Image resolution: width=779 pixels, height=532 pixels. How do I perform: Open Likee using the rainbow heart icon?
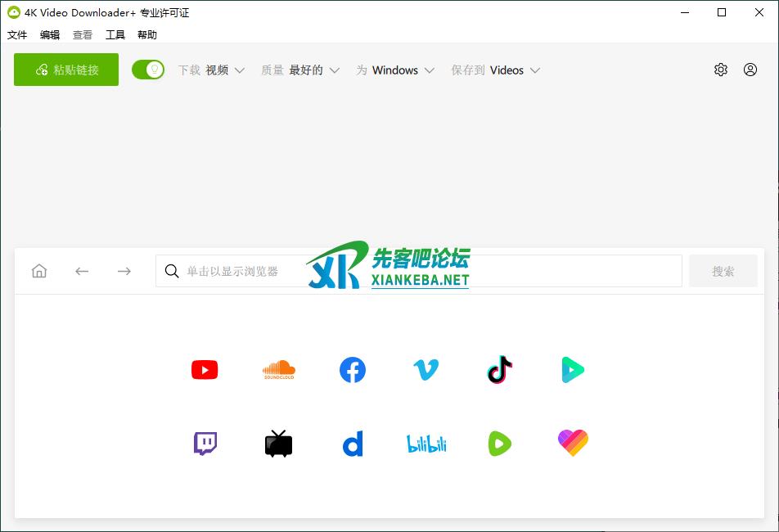pos(573,443)
